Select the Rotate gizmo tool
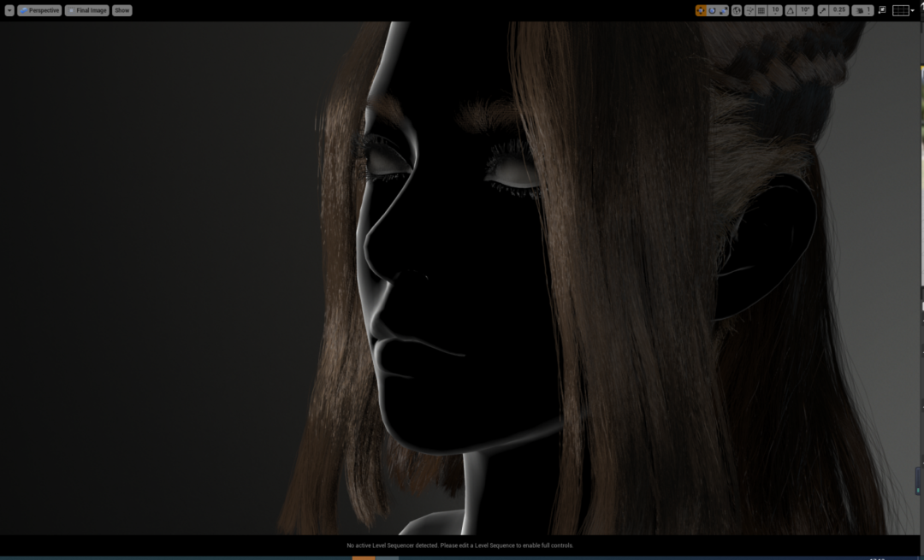 (712, 10)
